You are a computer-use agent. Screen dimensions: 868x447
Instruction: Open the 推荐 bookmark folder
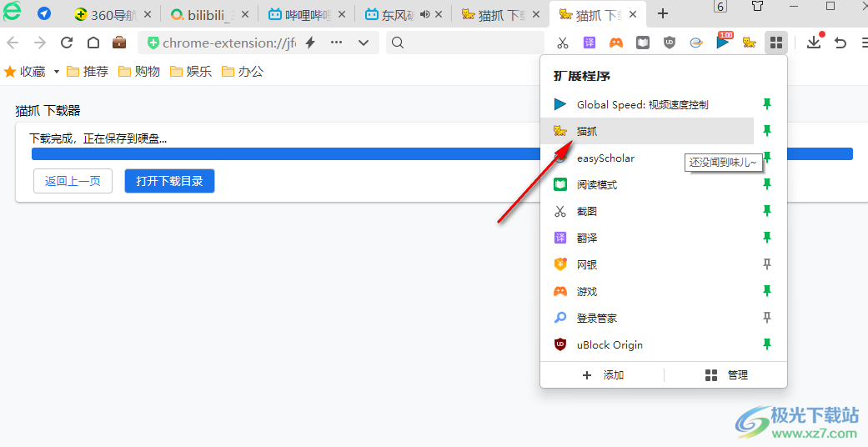tap(88, 72)
